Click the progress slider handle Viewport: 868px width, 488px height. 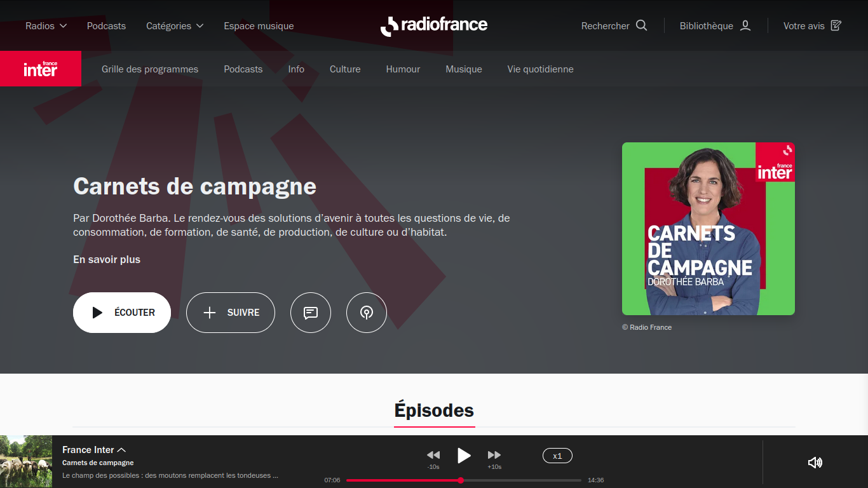pyautogui.click(x=461, y=480)
